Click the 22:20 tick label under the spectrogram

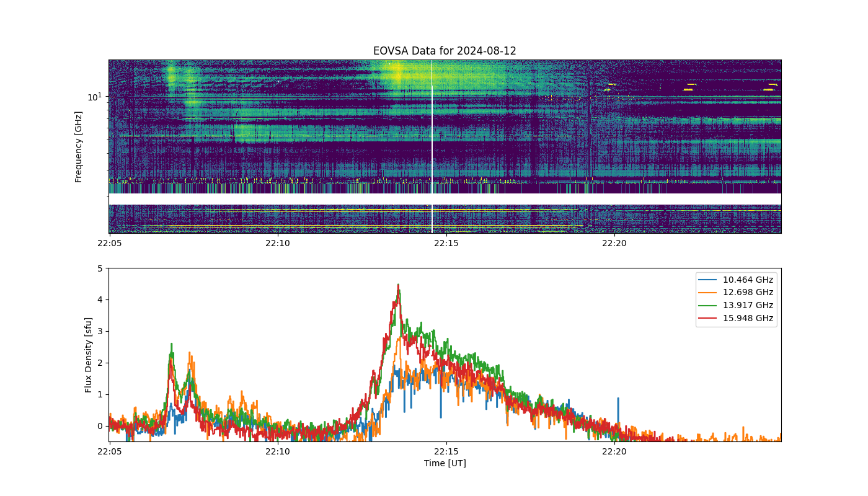[x=614, y=243]
